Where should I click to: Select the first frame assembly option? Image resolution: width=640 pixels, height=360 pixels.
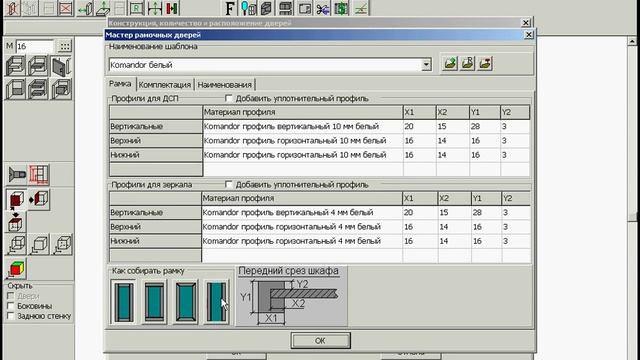click(x=124, y=302)
